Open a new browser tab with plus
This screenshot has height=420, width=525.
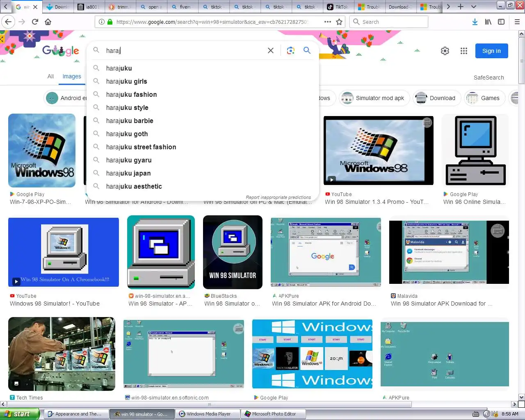pos(461,7)
